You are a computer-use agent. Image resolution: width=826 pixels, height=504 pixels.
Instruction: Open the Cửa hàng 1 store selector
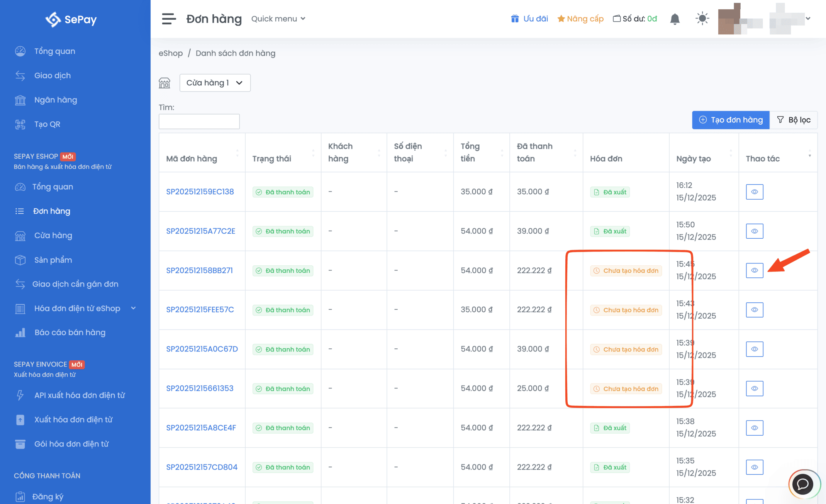pos(215,83)
